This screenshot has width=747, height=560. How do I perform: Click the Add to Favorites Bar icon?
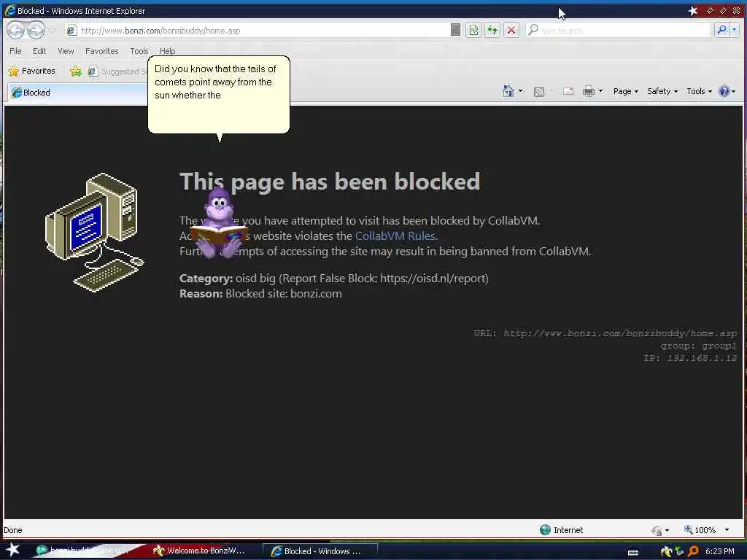[76, 71]
